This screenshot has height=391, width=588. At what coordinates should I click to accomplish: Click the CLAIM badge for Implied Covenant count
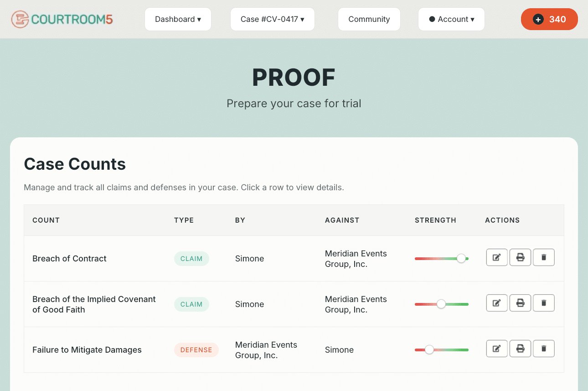[x=191, y=304]
